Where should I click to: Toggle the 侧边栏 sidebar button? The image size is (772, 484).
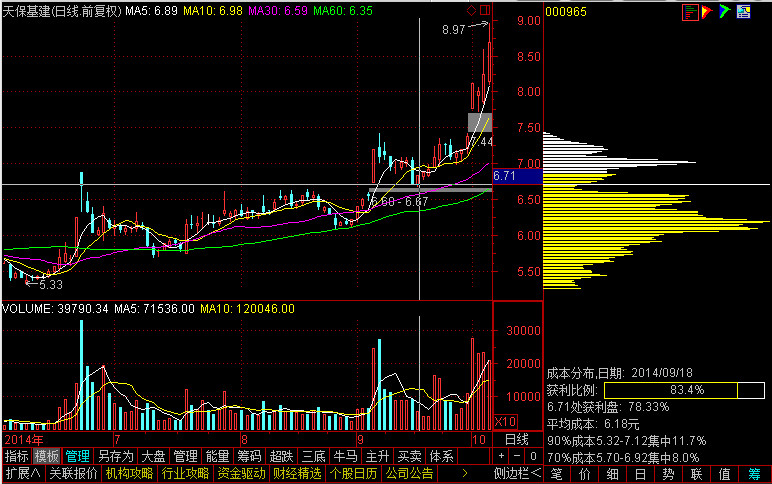click(x=517, y=473)
